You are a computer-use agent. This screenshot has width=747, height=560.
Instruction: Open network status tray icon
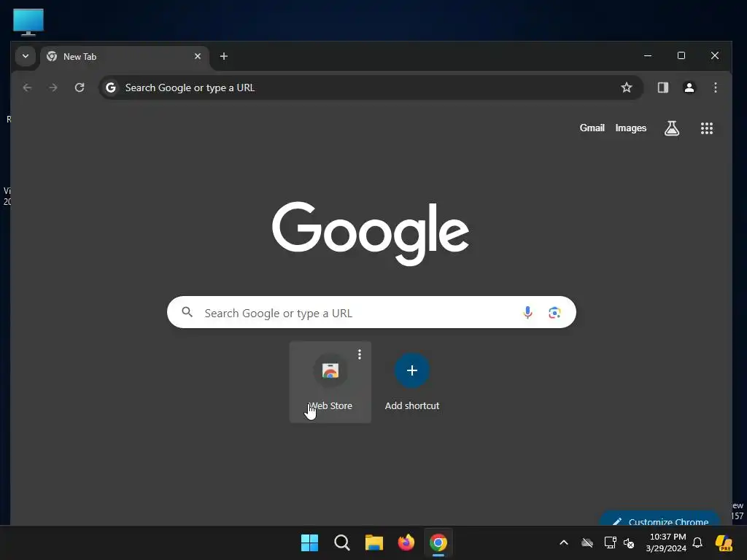pyautogui.click(x=609, y=542)
